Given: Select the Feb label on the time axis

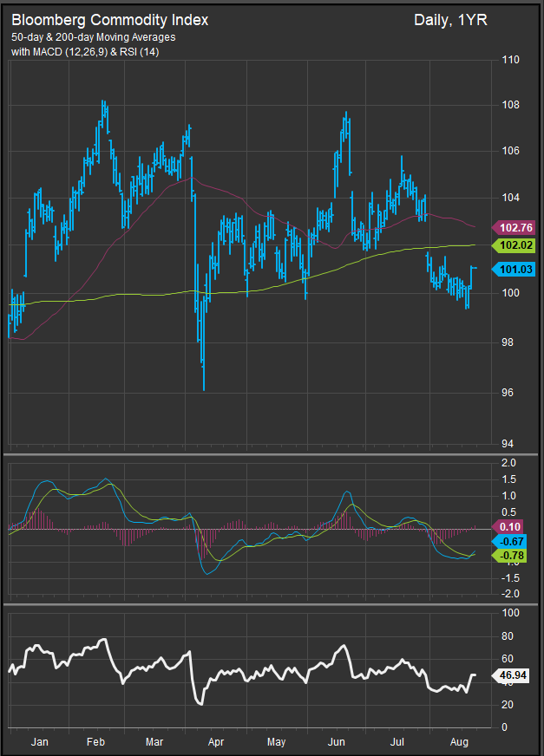Looking at the screenshot, I should [95, 743].
